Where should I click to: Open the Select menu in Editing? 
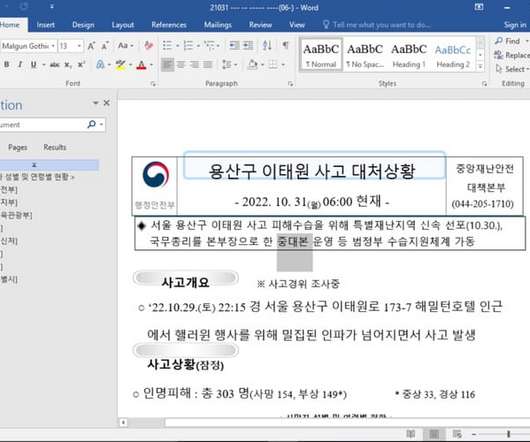[x=511, y=69]
